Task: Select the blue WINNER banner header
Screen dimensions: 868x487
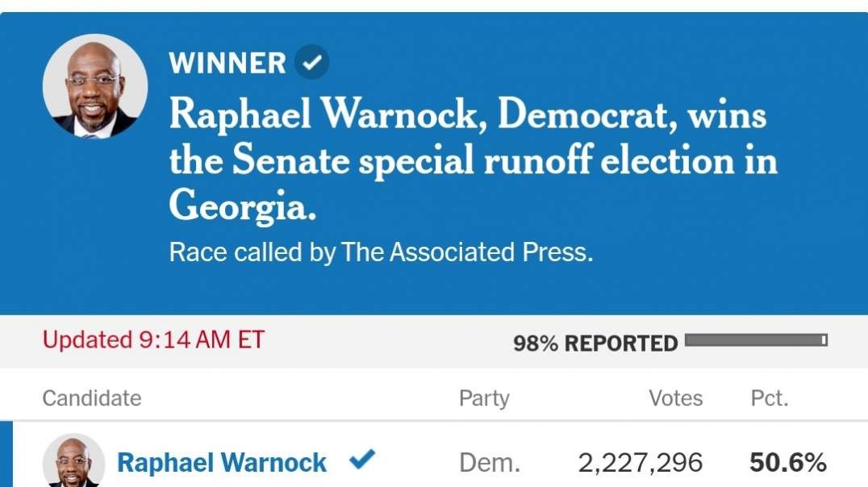Action: [226, 62]
